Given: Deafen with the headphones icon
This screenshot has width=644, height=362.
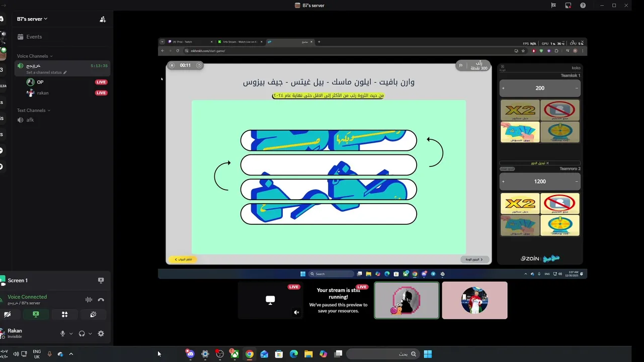Looking at the screenshot, I should click(x=82, y=334).
